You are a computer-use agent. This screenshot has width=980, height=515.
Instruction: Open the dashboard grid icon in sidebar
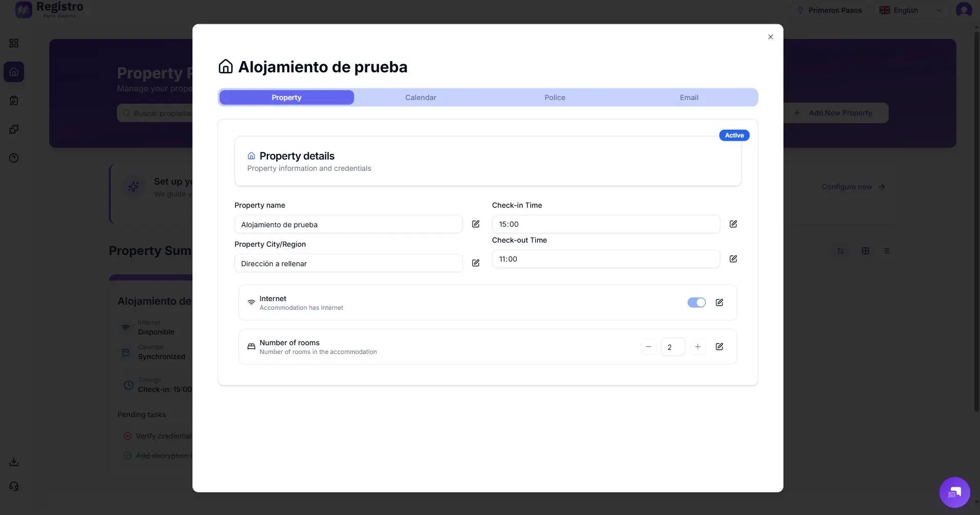[x=14, y=43]
